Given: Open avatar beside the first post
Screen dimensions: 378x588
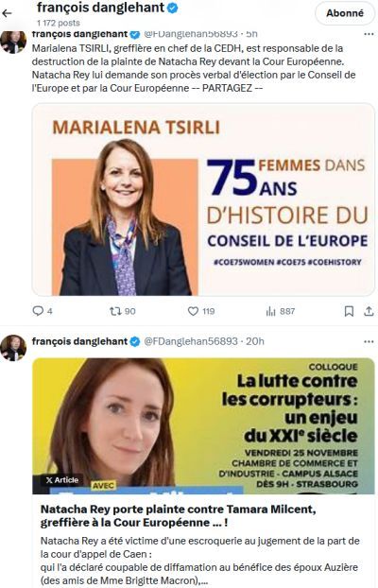Looking at the screenshot, I should point(13,42).
